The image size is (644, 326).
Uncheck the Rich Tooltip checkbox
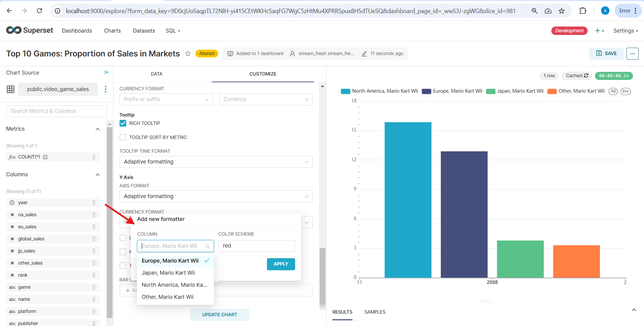[123, 123]
